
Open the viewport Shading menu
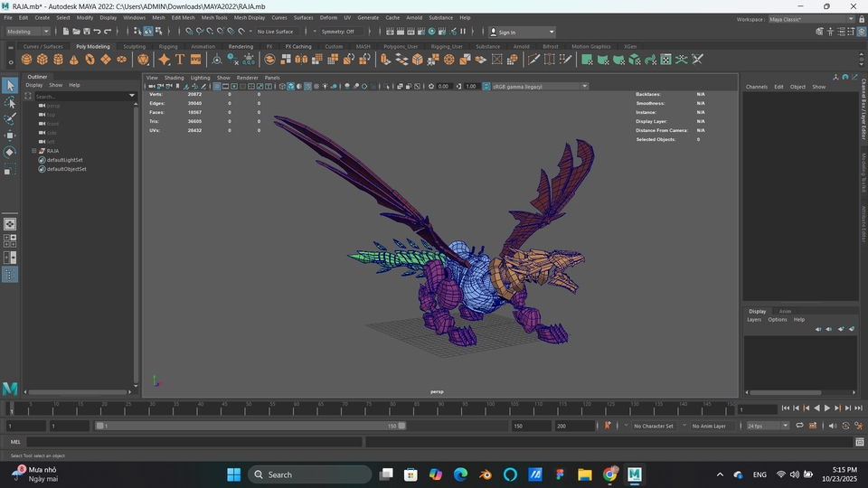coord(174,78)
